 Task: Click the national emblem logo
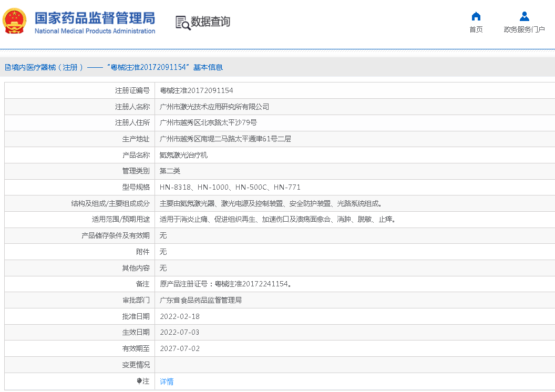click(x=15, y=21)
